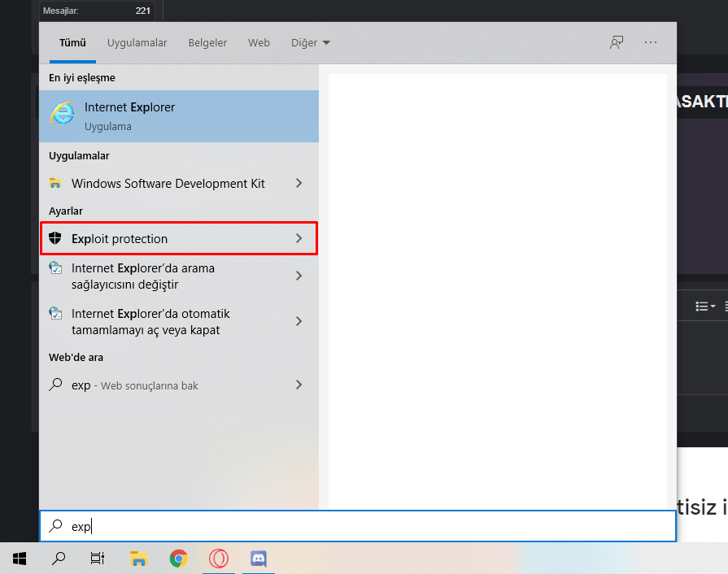Click the 'Web'de ara' section heading
Screen dimensions: 728x574
(76, 357)
